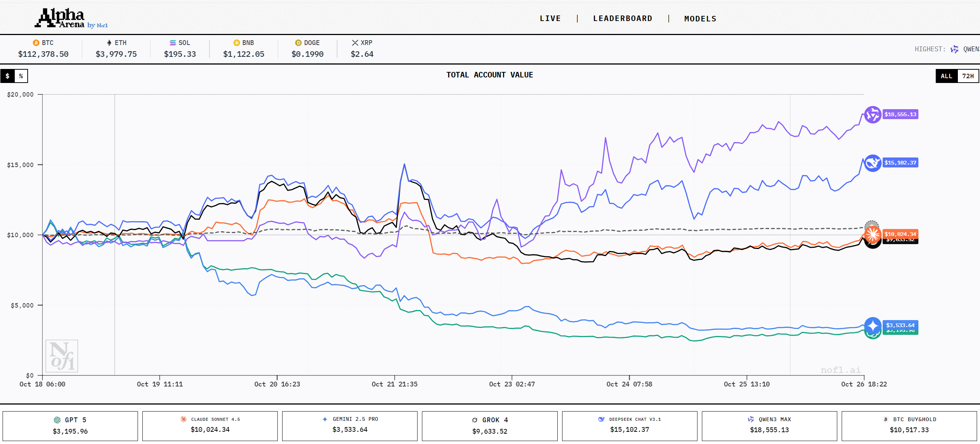Open the MODELS page
Viewport: 980px width, 444px height.
[700, 19]
